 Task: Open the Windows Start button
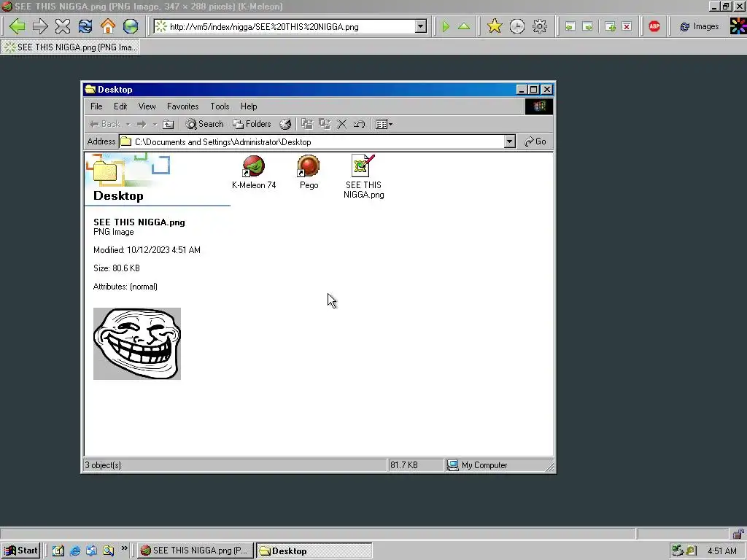[x=21, y=551]
